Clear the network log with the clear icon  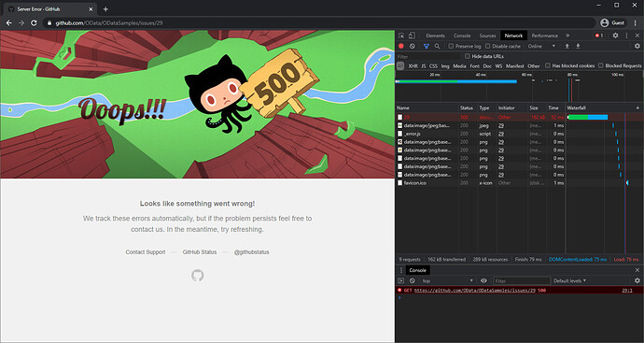(x=413, y=46)
